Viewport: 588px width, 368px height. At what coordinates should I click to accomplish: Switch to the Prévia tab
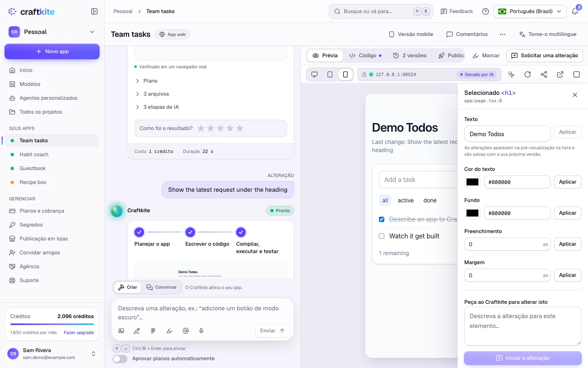pos(325,56)
